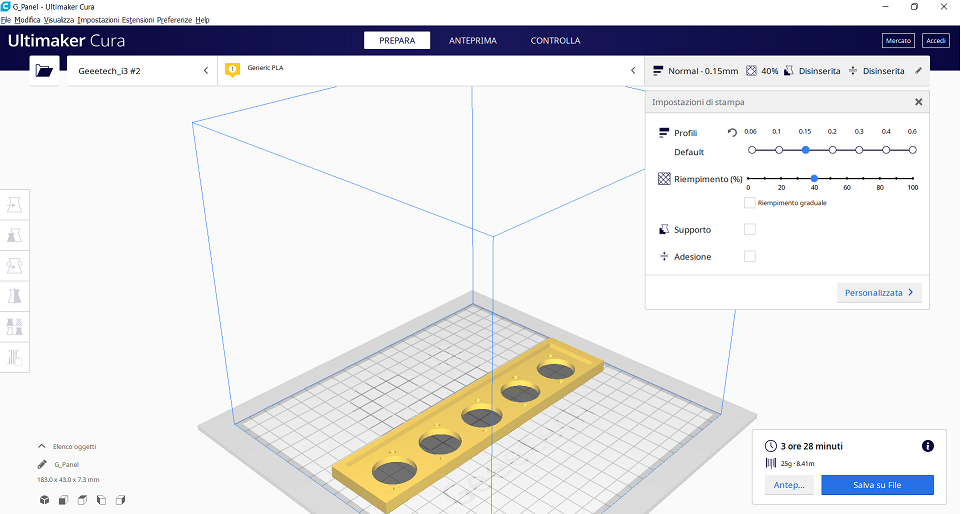The width and height of the screenshot is (961, 514).
Task: Select the 0.06 layer height profile
Action: point(752,149)
